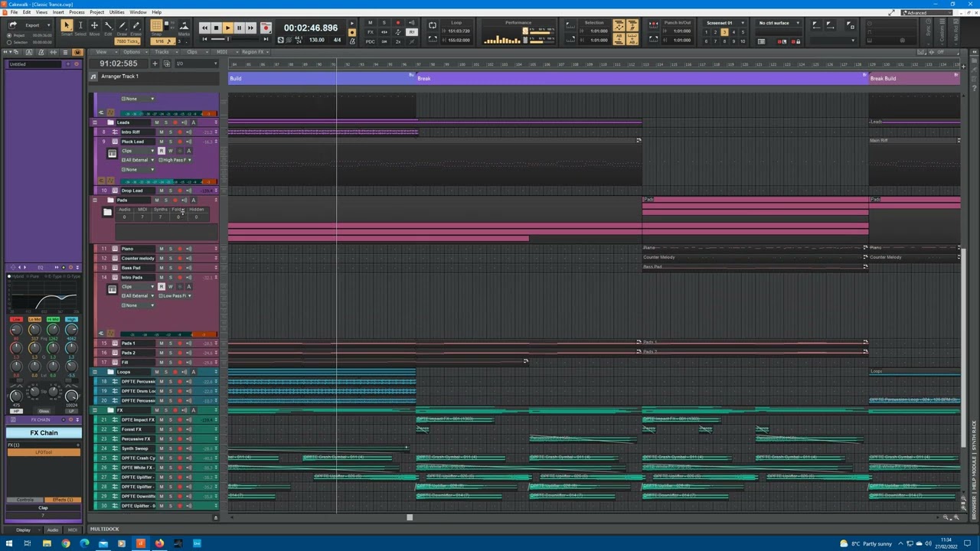Screen dimensions: 980x551
Task: Switch to the Audio tab in Inspector
Action: point(53,530)
